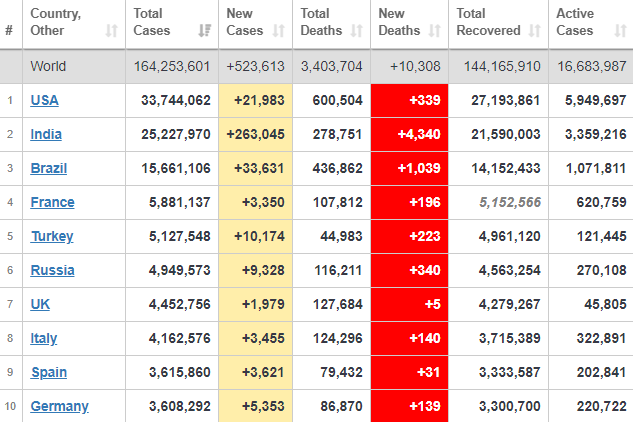Select World active cases 16,683,987

coord(592,66)
